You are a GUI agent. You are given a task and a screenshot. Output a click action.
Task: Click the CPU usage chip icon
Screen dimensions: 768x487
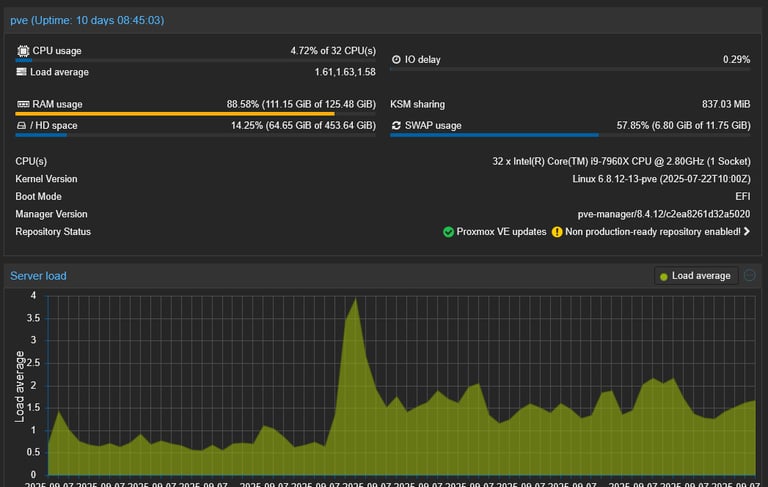(x=23, y=51)
